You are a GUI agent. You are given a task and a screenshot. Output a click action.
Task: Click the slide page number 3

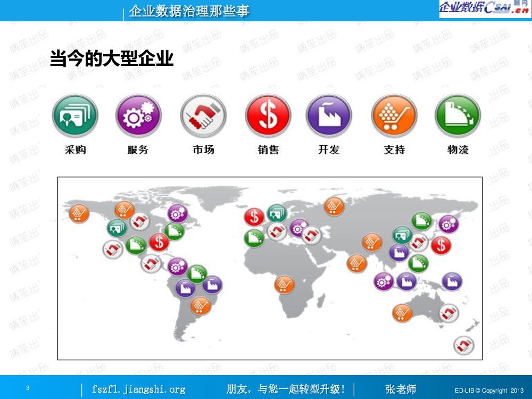click(28, 388)
